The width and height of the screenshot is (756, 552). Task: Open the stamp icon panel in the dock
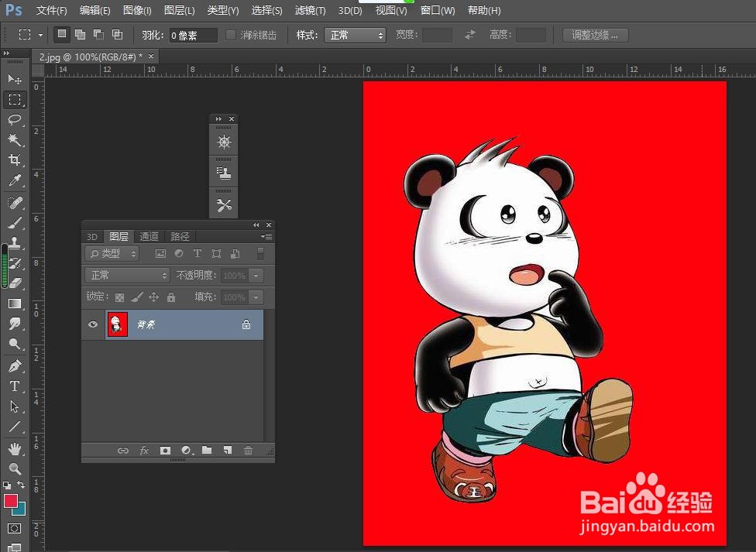pos(224,173)
